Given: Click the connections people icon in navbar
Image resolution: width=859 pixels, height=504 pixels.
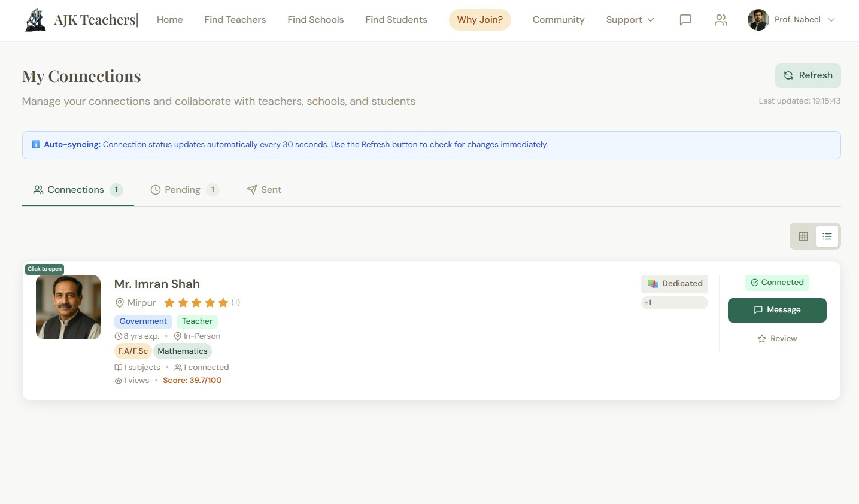Looking at the screenshot, I should 721,20.
